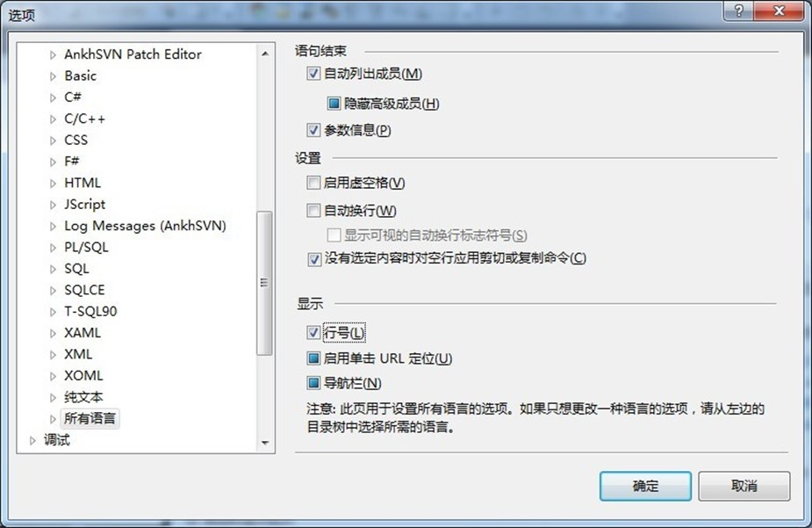Select XAML in the language tree
The height and width of the screenshot is (528, 812).
pyautogui.click(x=83, y=333)
